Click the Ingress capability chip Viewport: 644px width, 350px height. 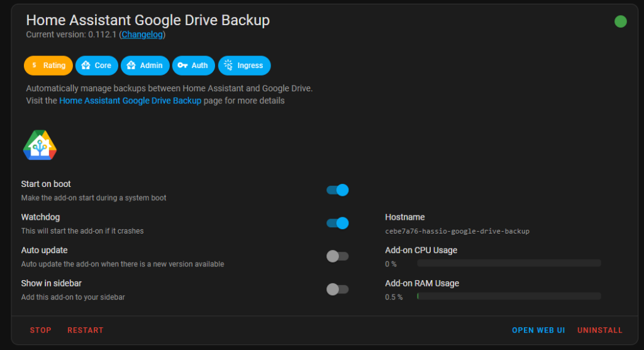coord(245,65)
